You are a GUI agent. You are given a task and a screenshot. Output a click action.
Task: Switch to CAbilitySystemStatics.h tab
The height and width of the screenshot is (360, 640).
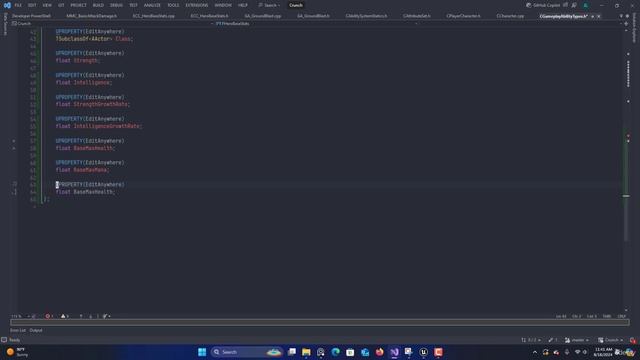pos(366,16)
